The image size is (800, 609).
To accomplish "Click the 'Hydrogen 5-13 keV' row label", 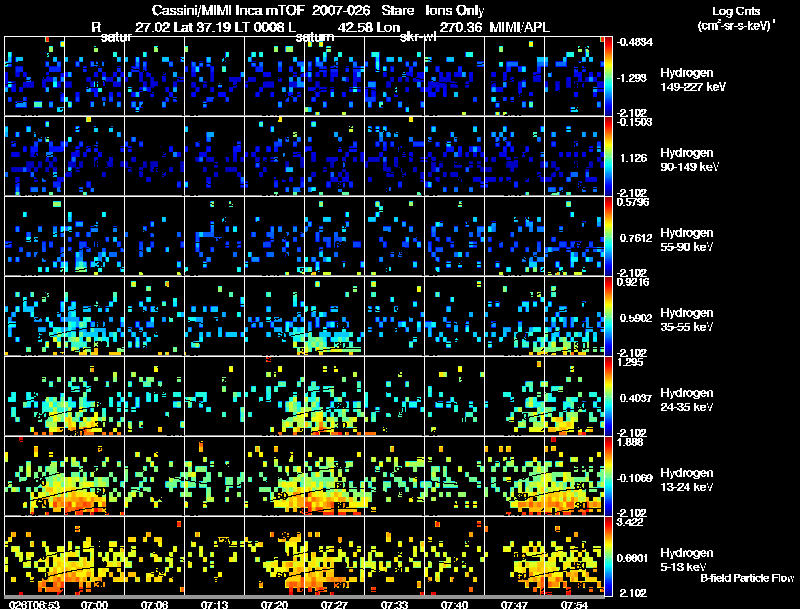I will coord(687,560).
